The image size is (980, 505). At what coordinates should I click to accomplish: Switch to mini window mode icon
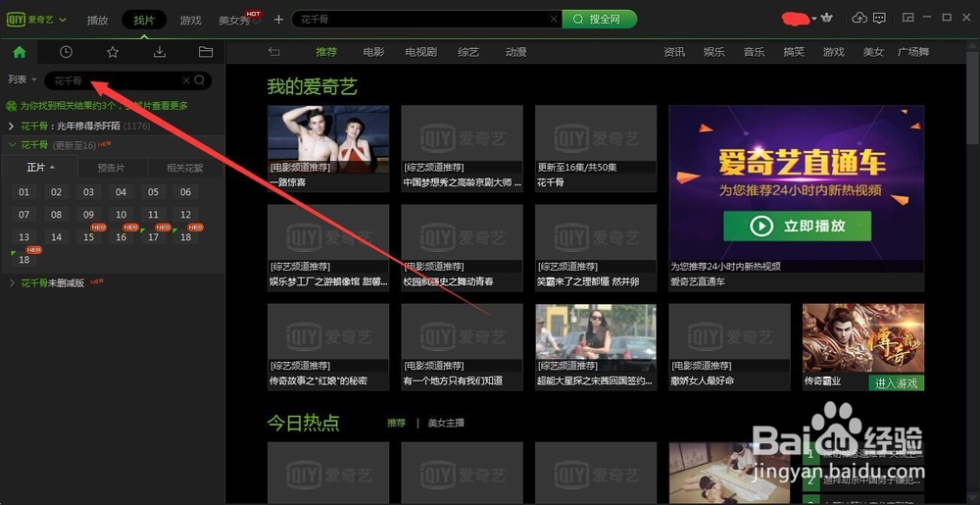pos(908,18)
